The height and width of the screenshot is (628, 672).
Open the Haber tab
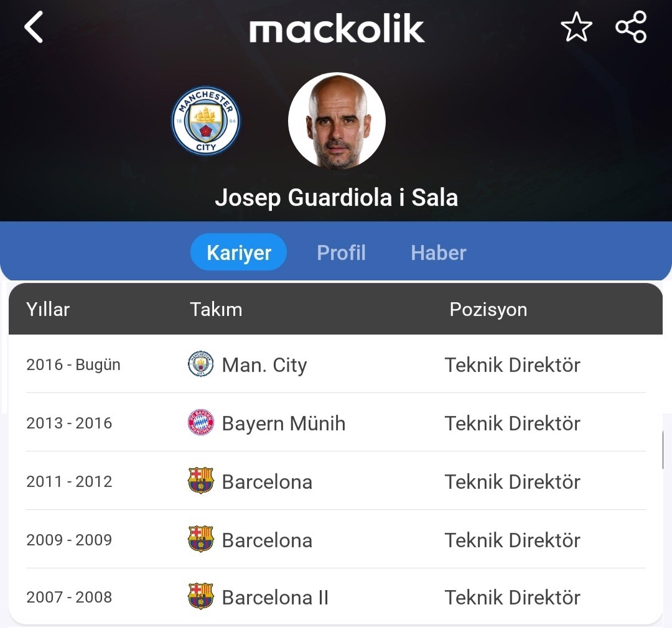(x=439, y=252)
